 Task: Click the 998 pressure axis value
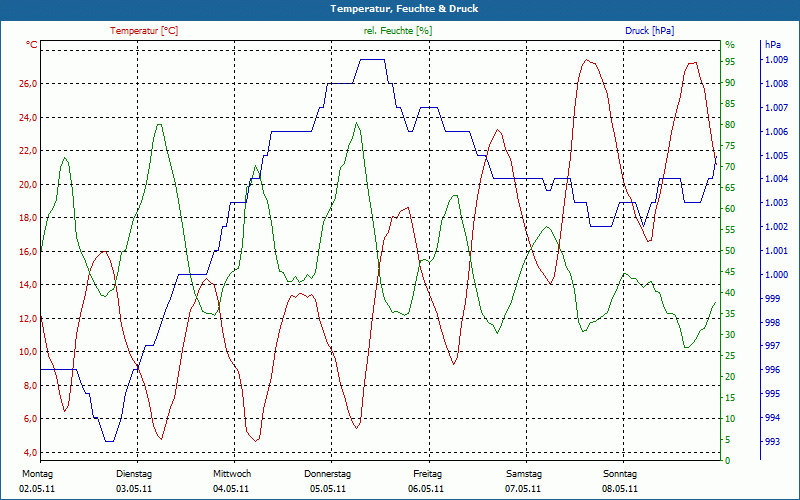tap(772, 322)
